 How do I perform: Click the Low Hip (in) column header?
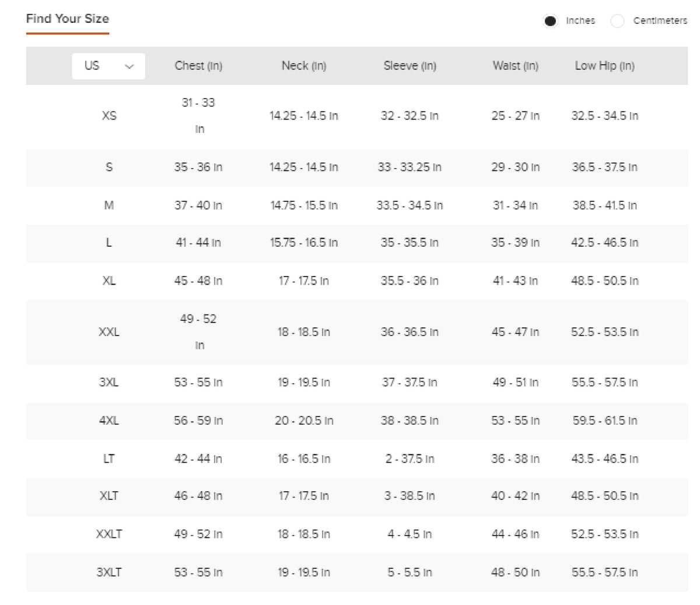point(605,66)
